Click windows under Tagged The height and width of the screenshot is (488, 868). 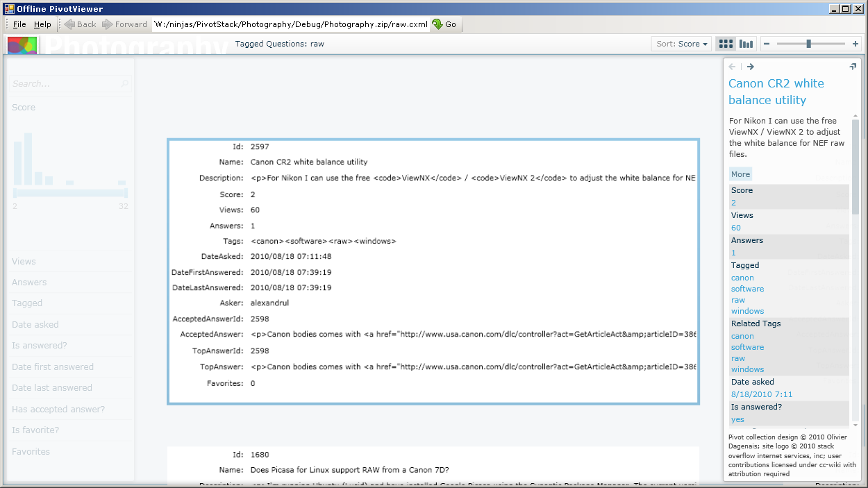747,311
